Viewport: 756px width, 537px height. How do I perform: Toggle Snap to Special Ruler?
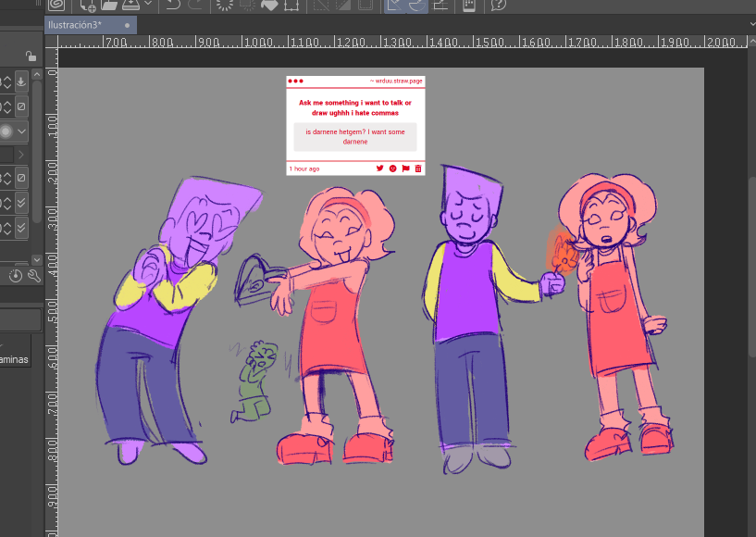point(417,6)
